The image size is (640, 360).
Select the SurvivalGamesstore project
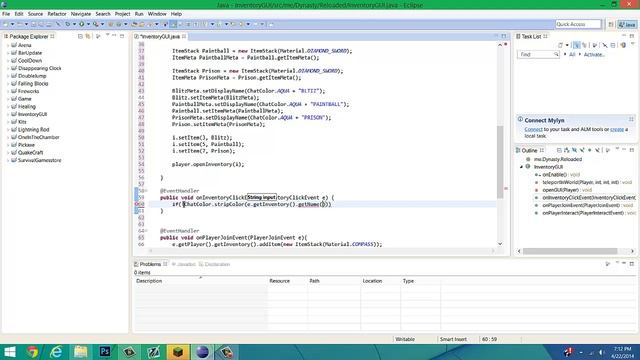[39, 160]
